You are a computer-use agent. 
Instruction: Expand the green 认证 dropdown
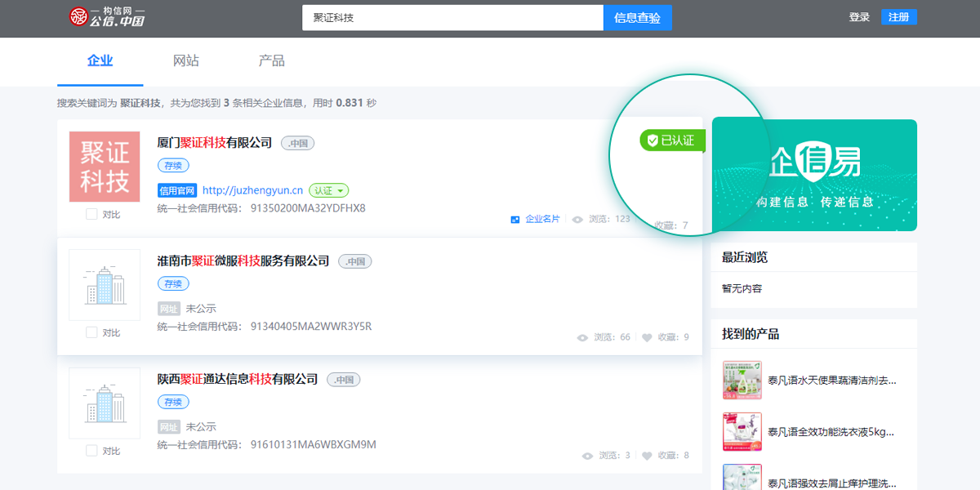click(329, 190)
